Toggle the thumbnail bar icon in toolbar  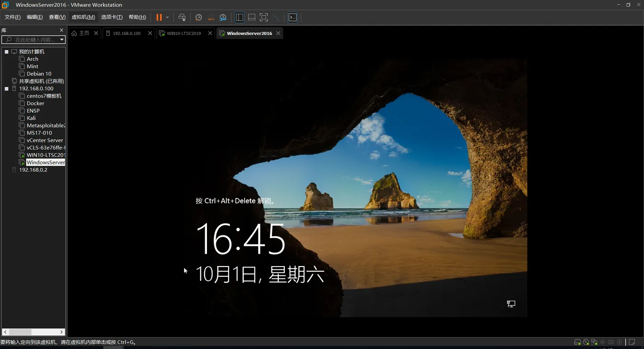[252, 17]
